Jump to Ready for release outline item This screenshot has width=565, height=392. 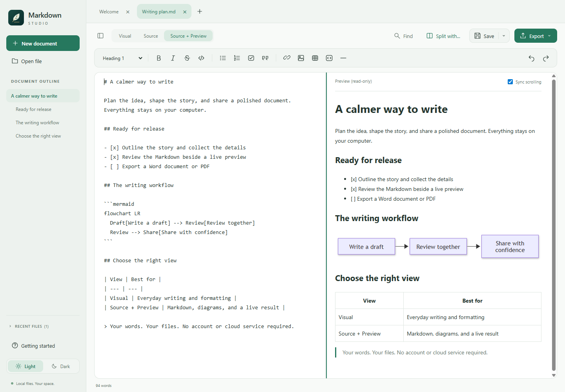click(x=43, y=109)
